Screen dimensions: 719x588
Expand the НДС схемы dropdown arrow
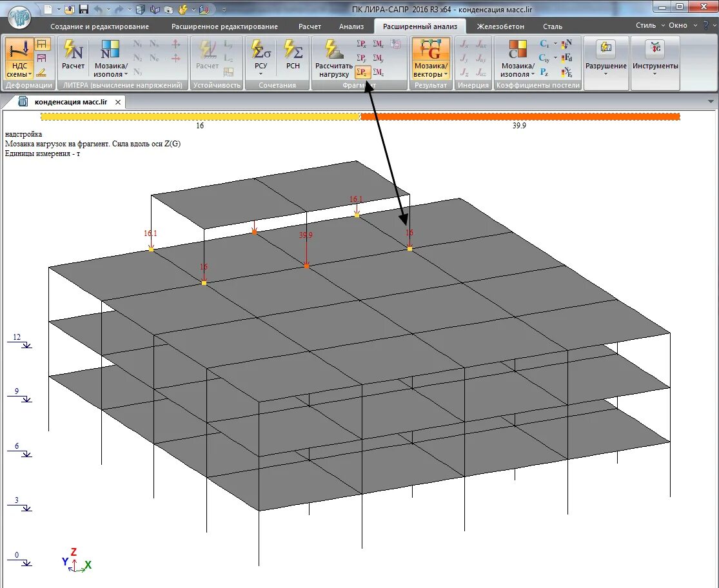30,74
